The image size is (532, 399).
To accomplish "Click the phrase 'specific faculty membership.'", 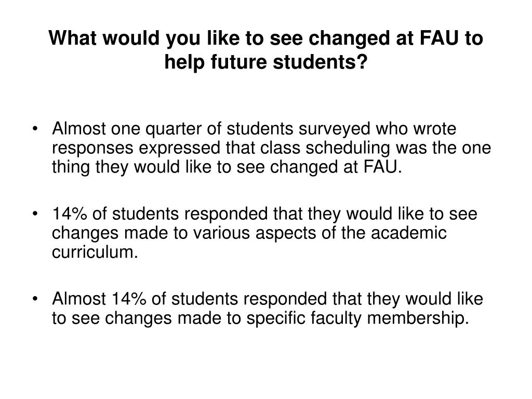I will click(357, 318).
